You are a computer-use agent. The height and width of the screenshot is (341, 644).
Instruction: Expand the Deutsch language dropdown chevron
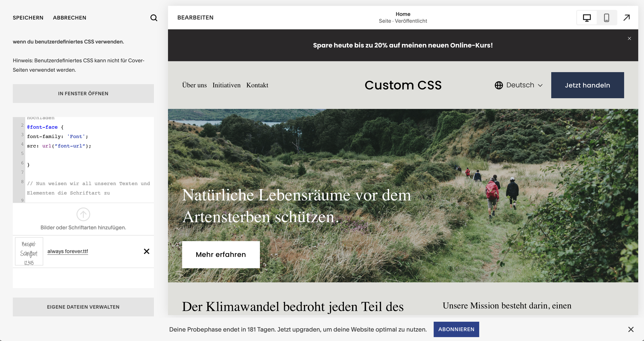pyautogui.click(x=540, y=85)
